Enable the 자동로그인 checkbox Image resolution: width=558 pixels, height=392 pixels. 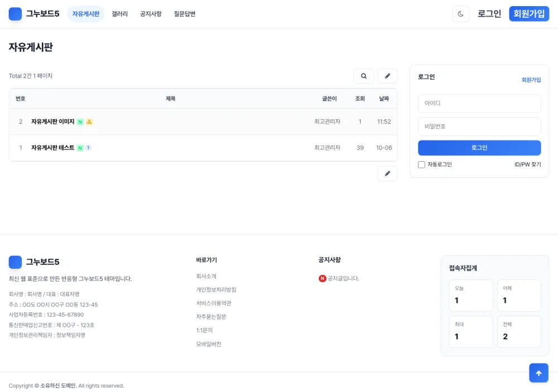click(421, 164)
